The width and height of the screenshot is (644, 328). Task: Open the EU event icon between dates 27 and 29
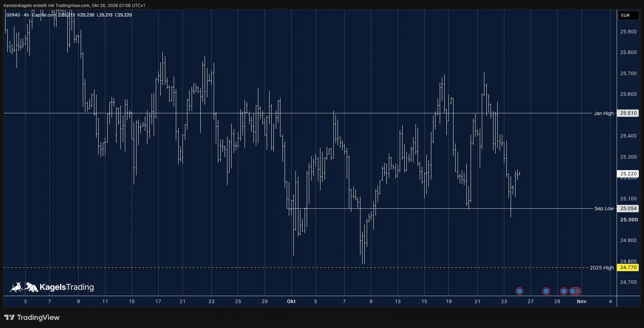pyautogui.click(x=546, y=291)
